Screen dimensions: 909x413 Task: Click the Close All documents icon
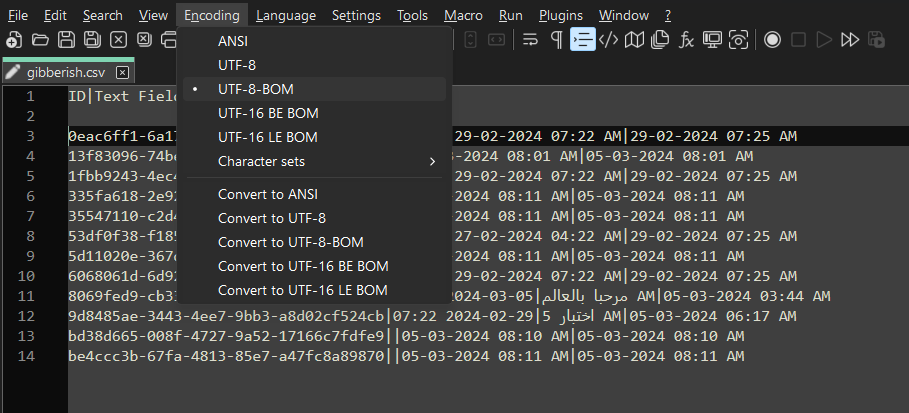coord(144,40)
